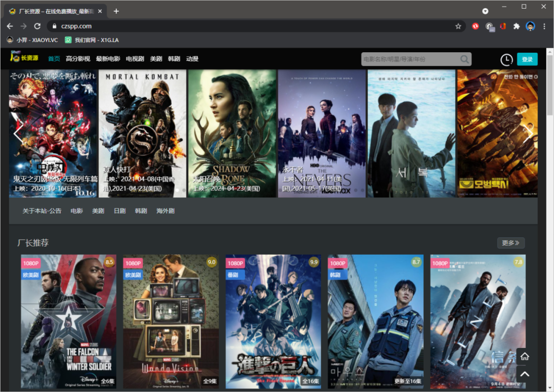
Task: Open the Chrome extensions puzzle icon
Action: tap(517, 26)
